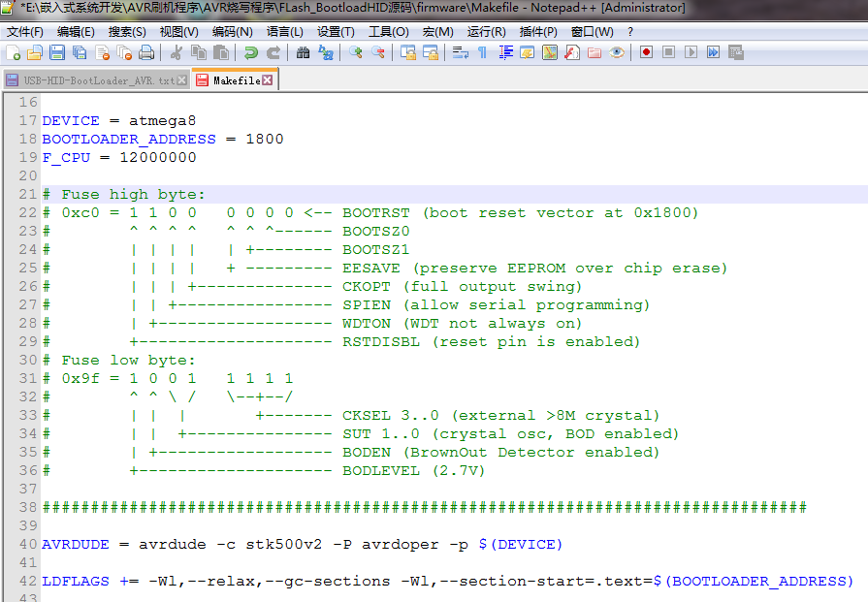Toggle word wrap in the toolbar
The image size is (868, 602).
[x=461, y=52]
